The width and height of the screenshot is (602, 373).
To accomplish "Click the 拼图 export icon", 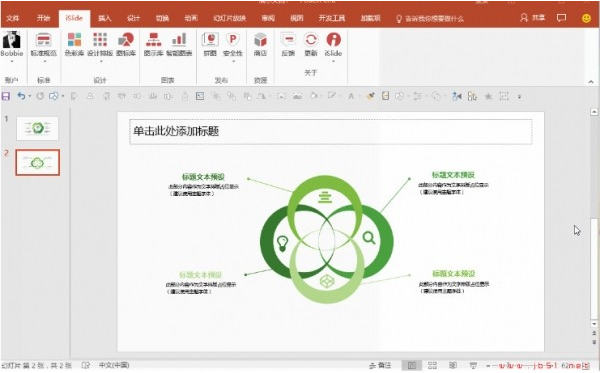I will pos(210,44).
